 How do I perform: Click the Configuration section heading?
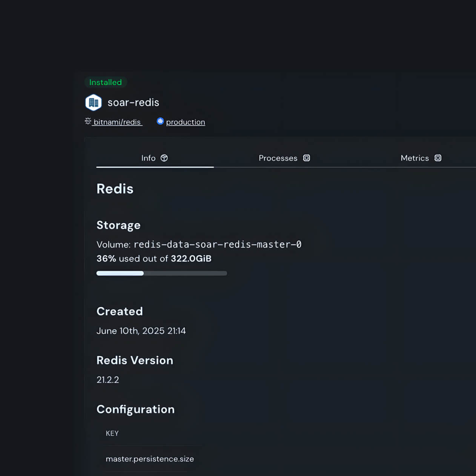click(x=135, y=409)
